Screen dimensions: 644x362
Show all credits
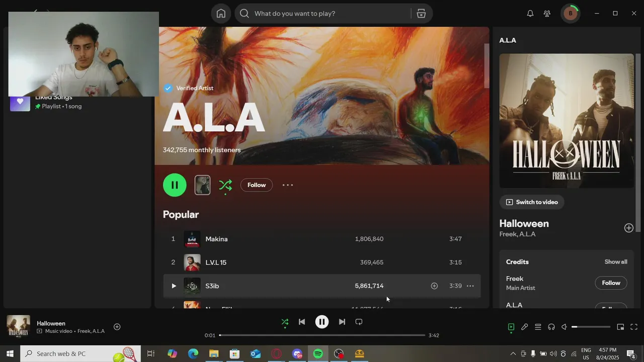(616, 262)
